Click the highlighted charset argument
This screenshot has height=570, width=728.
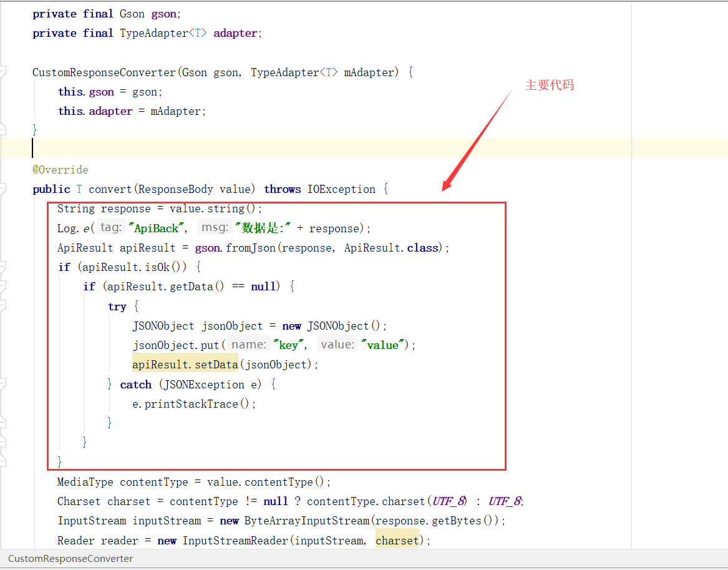click(x=397, y=539)
